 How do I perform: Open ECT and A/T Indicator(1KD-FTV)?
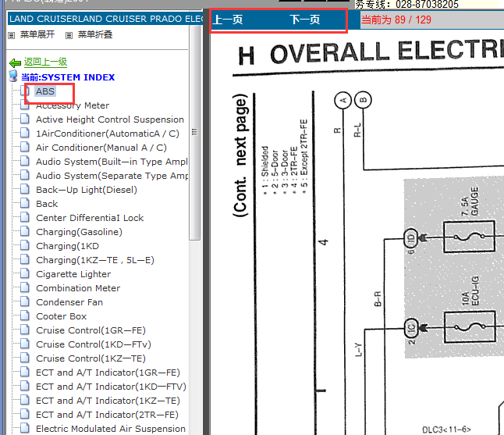(111, 387)
